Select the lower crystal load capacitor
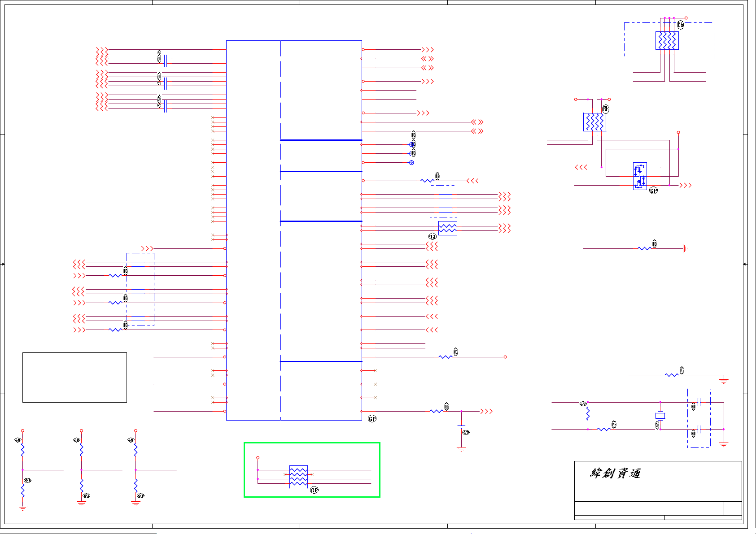The height and width of the screenshot is (534, 756). pos(699,429)
